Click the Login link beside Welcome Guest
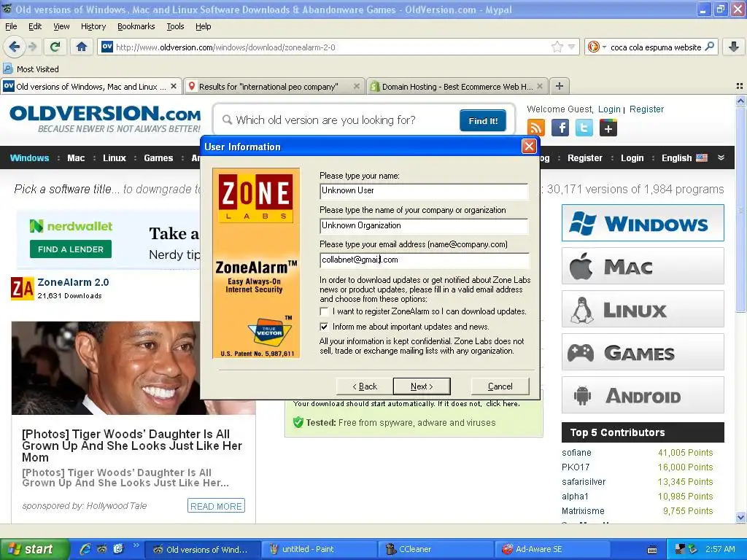Viewport: 747px width, 560px height. coord(609,109)
